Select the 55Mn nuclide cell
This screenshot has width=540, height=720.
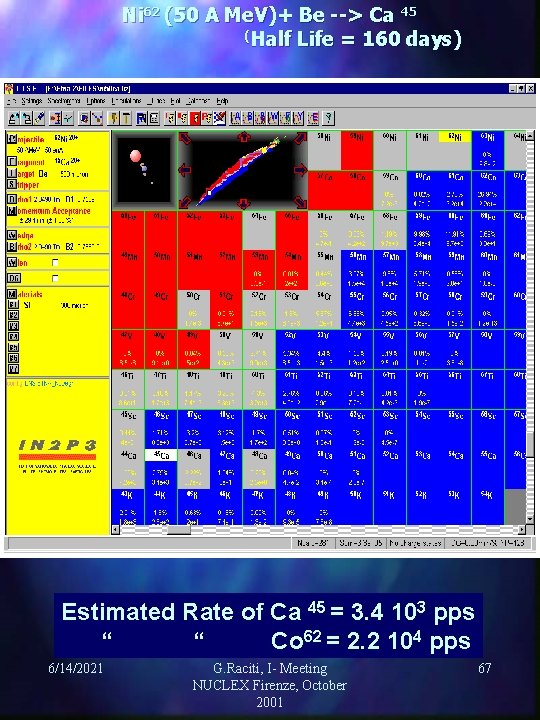click(324, 271)
